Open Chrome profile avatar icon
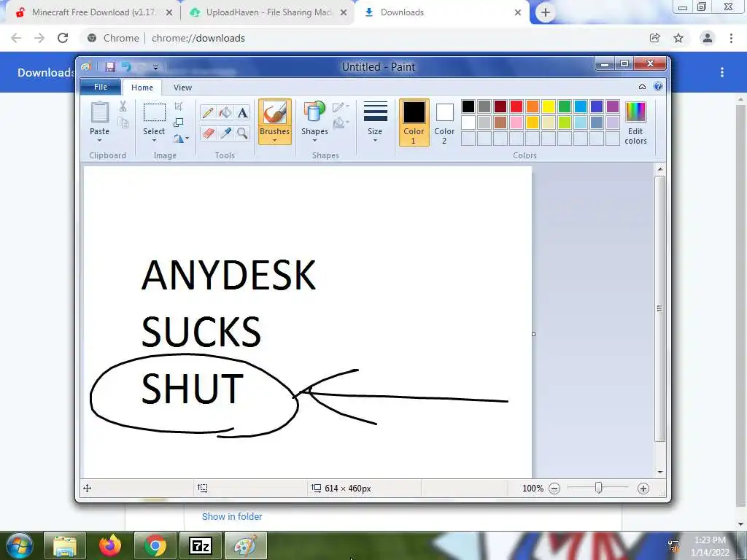This screenshot has width=747, height=560. pos(708,38)
